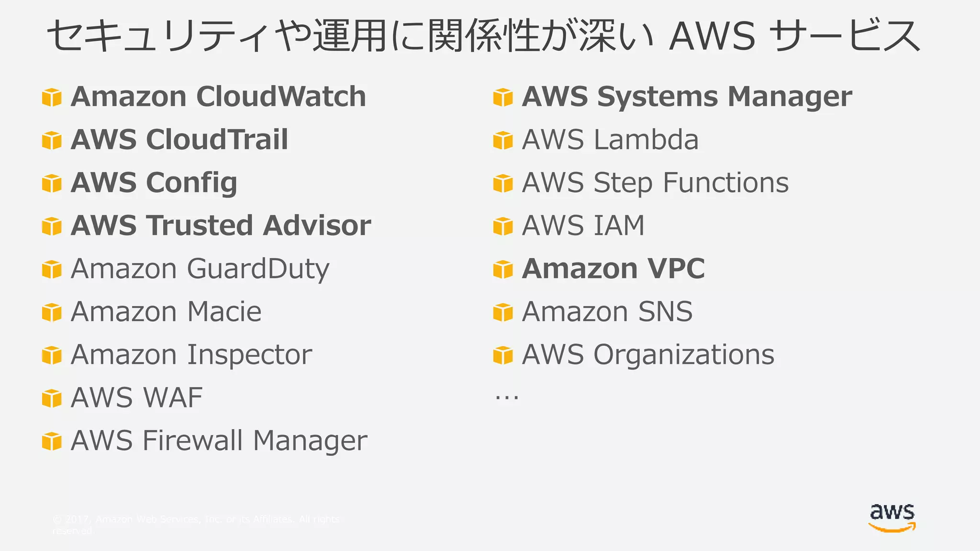This screenshot has height=551, width=980.
Task: Click the cube icon beside AWS Organizations
Action: (x=503, y=355)
